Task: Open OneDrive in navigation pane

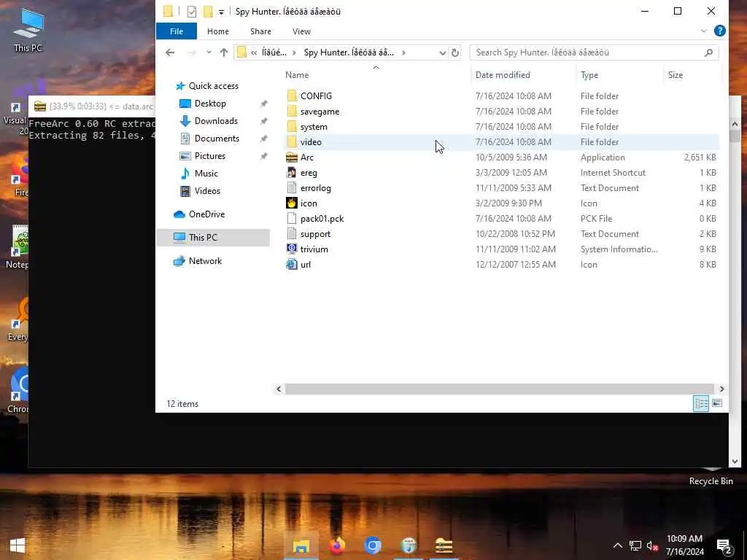Action: click(x=206, y=214)
